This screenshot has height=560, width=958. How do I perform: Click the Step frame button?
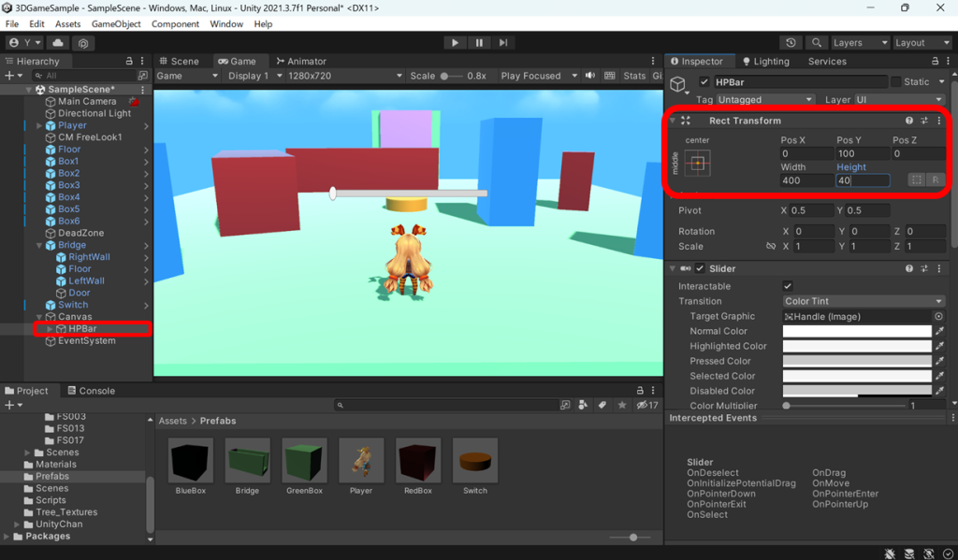(504, 42)
